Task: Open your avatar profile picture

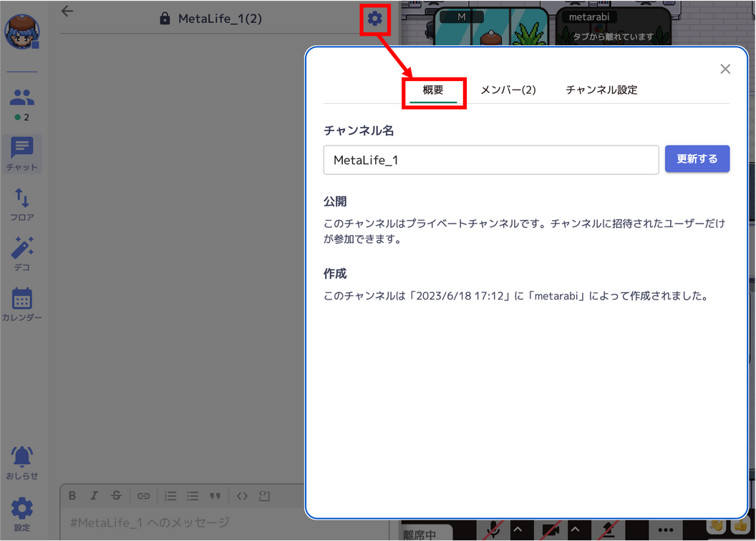Action: 21,32
